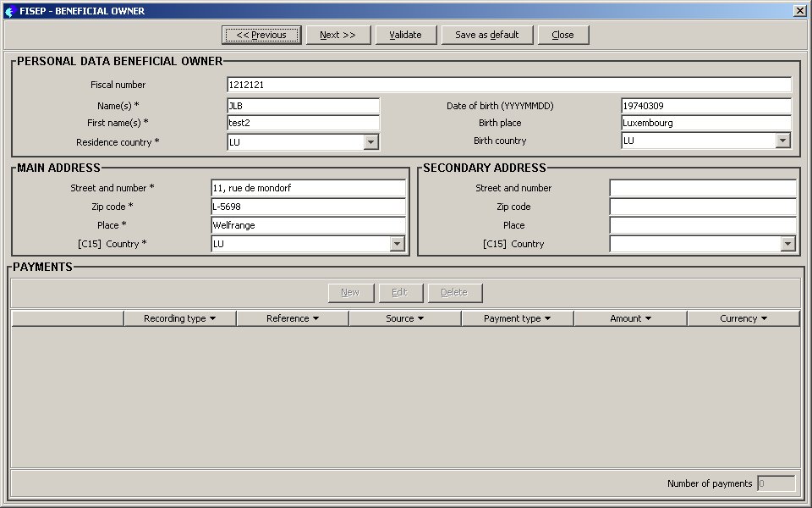This screenshot has width=812, height=508.
Task: Click the Validate button
Action: pyautogui.click(x=404, y=35)
